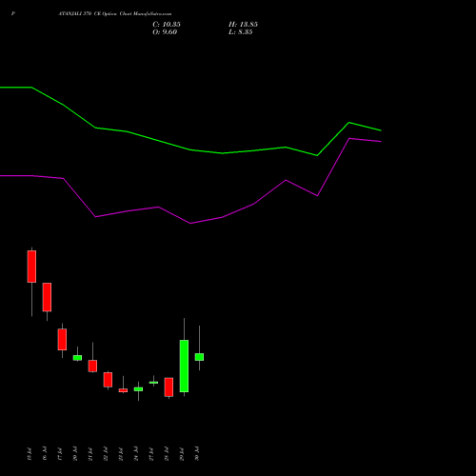Select the red candle for 16 Jul
Screen dimensions: 476x476
tap(47, 297)
